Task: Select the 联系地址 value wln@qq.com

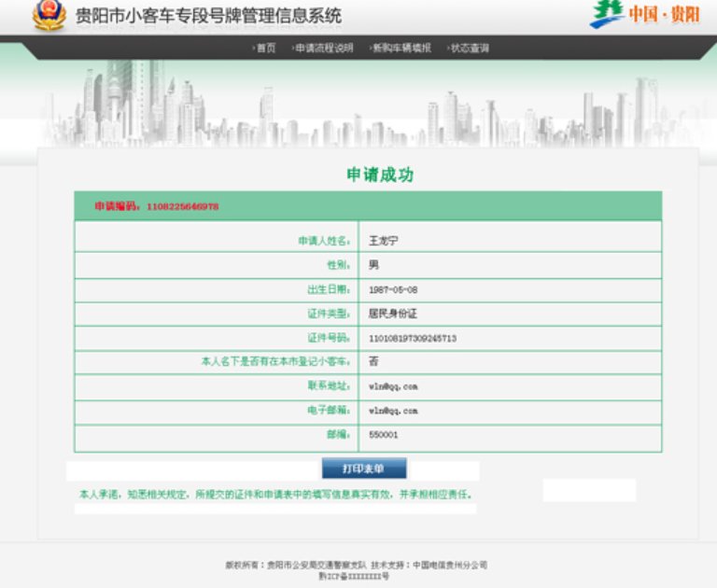Action: point(393,386)
